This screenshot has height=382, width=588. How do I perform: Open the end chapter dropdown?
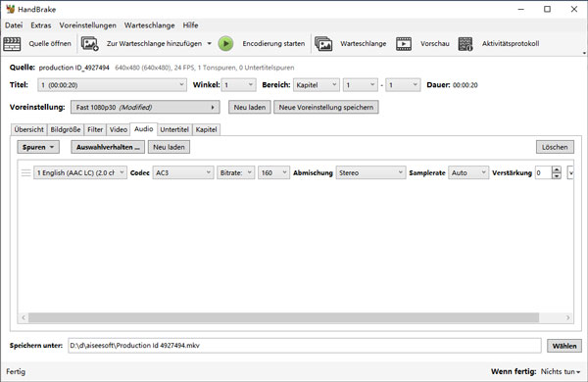click(x=403, y=85)
